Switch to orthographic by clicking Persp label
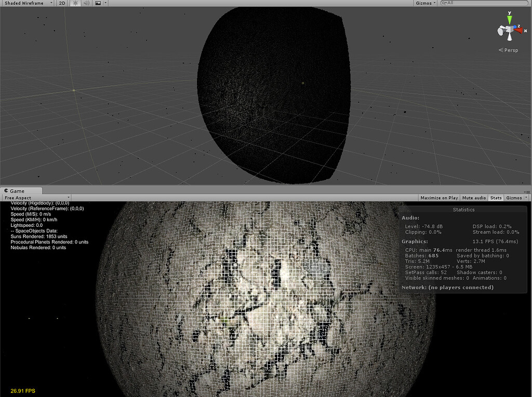The image size is (532, 397). [508, 50]
